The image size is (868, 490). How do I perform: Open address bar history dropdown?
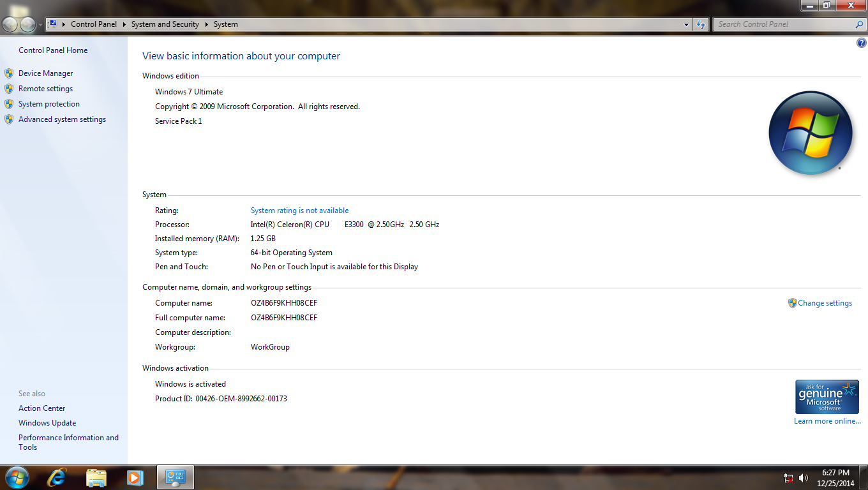click(687, 24)
